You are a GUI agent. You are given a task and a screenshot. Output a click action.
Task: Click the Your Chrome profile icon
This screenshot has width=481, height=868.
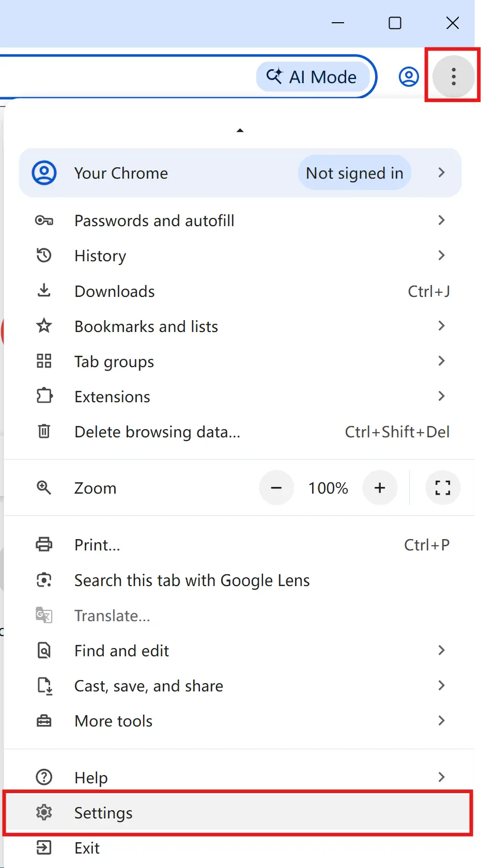tap(44, 173)
